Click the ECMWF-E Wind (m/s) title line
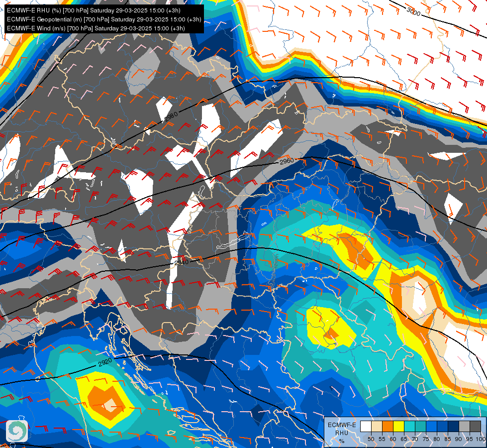Viewport: 487px width, 448px height. 96,28
